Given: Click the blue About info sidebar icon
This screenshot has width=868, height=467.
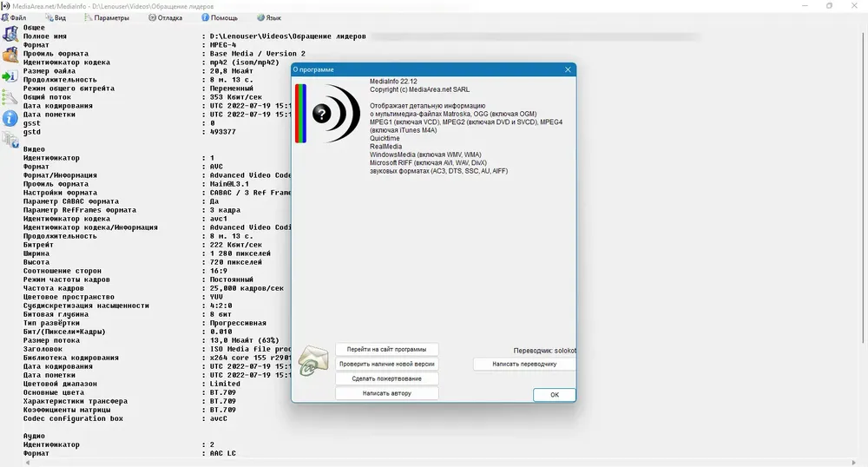Looking at the screenshot, I should pos(10,118).
